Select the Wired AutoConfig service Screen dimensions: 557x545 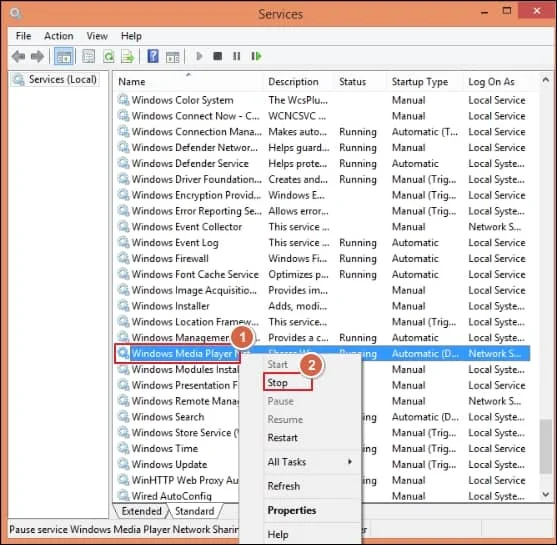(178, 496)
